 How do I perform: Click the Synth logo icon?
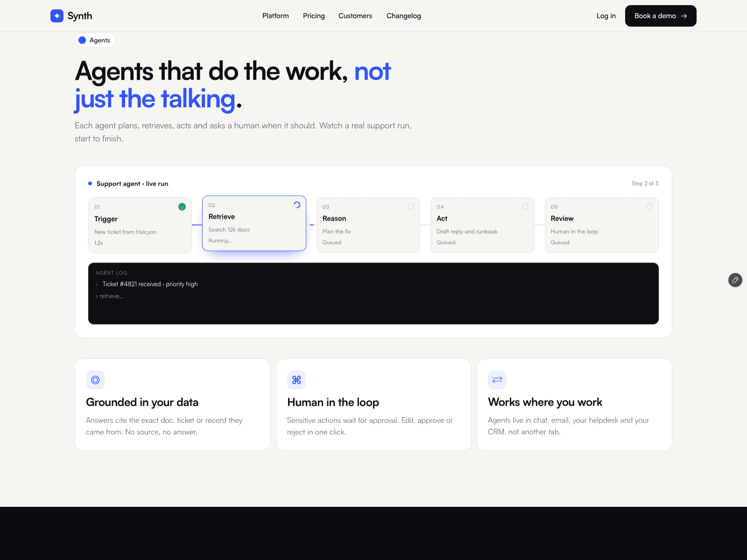pyautogui.click(x=57, y=16)
